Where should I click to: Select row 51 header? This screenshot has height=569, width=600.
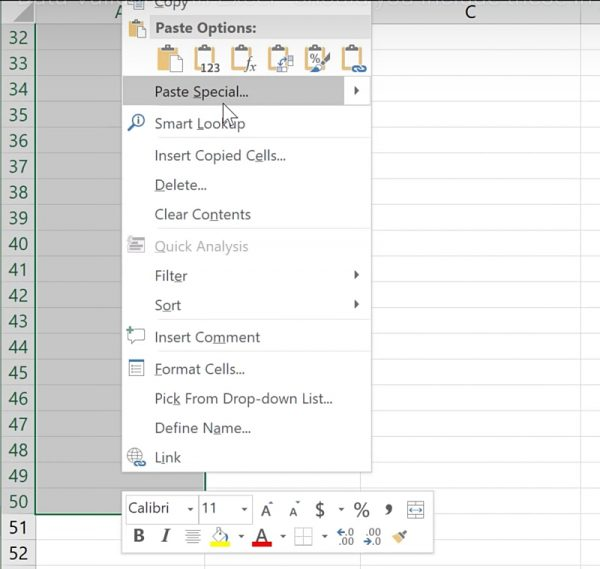17,527
